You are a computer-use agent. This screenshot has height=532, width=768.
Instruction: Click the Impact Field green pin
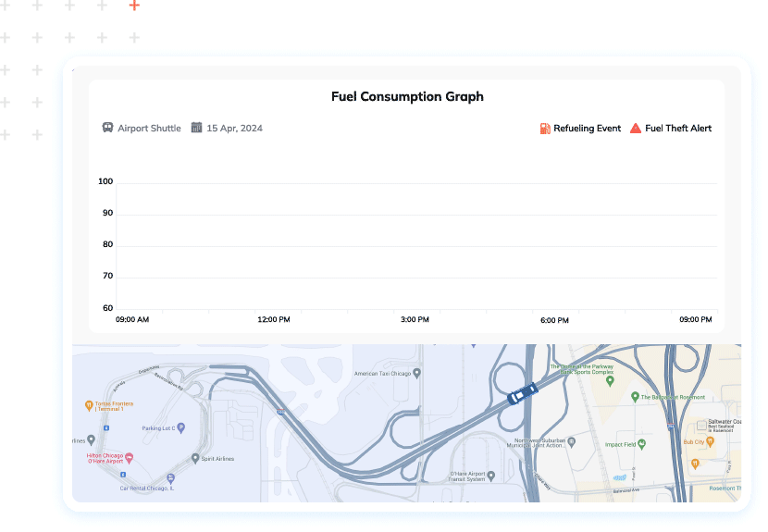[x=641, y=444]
